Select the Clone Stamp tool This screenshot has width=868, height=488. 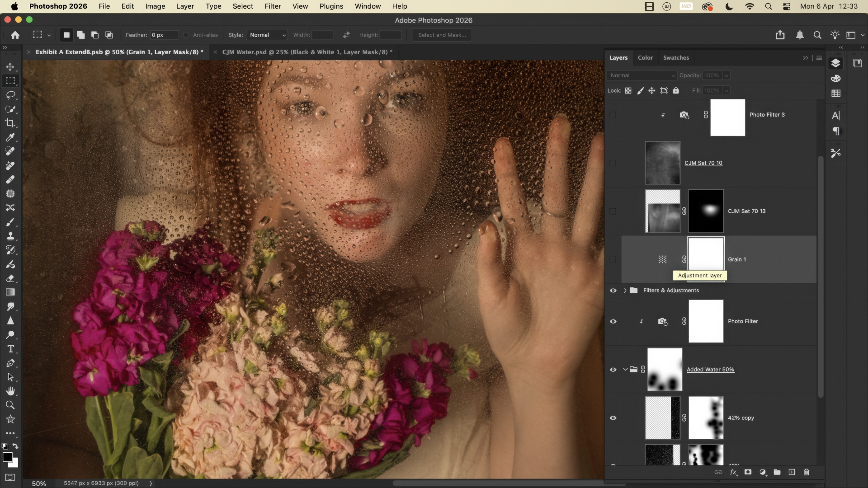[10, 236]
